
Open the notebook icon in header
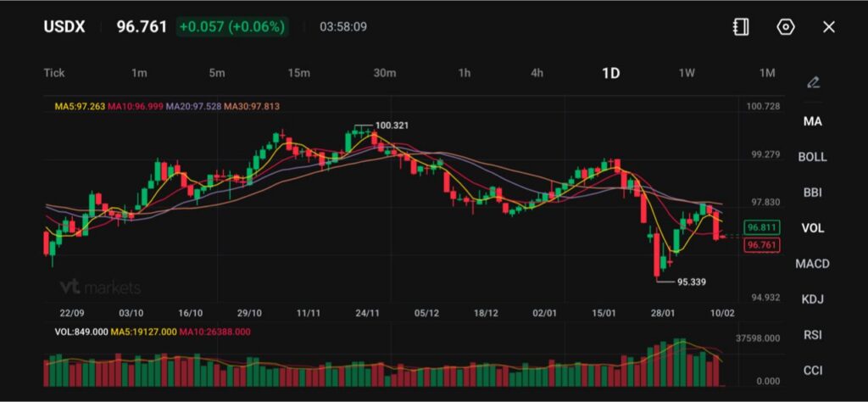(741, 27)
